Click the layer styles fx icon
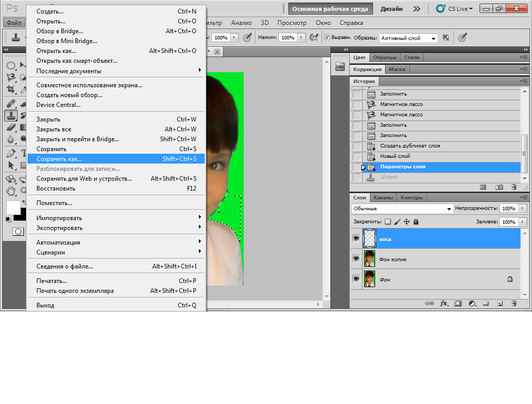The image size is (532, 404). point(444,303)
